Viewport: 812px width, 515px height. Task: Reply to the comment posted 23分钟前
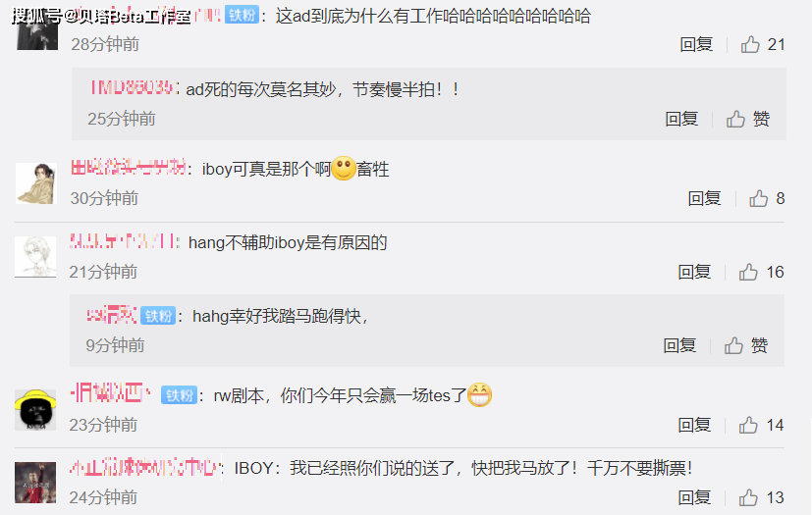point(694,425)
